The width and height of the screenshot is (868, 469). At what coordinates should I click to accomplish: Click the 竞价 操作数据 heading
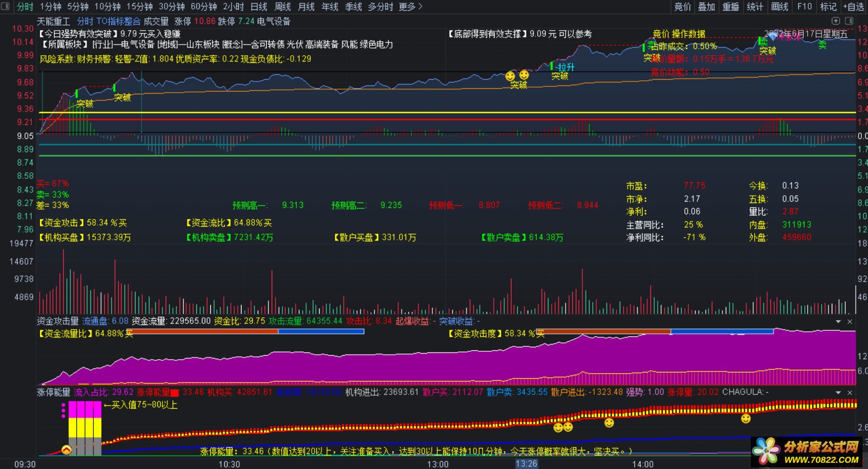coord(679,34)
